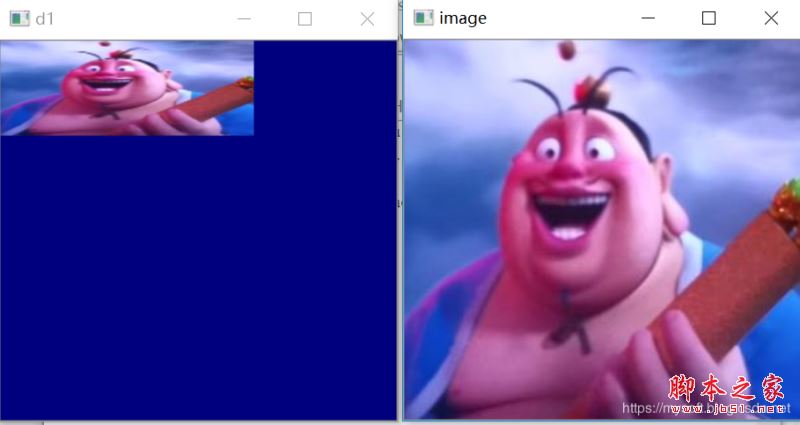Close the image window
The image size is (800, 425).
pyautogui.click(x=771, y=18)
